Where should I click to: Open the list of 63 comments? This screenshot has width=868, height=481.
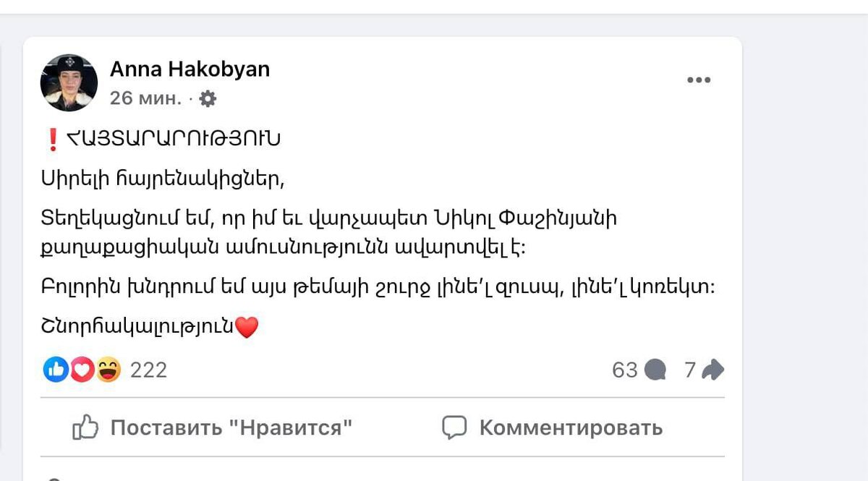626,370
